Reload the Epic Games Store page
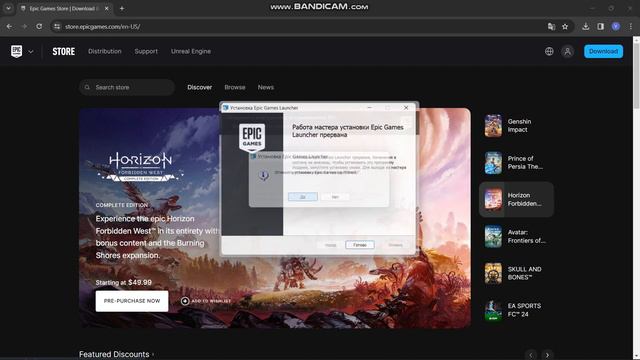Image resolution: width=640 pixels, height=360 pixels. 39,27
